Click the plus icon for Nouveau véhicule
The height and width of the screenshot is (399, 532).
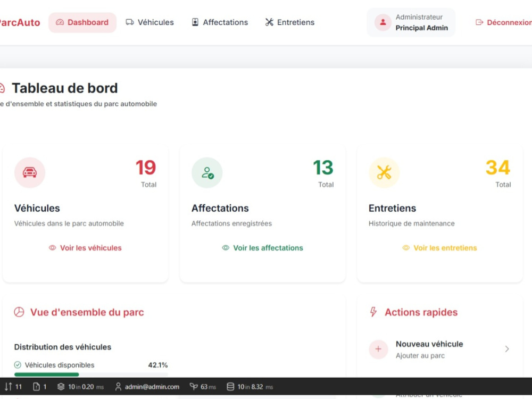coord(378,349)
